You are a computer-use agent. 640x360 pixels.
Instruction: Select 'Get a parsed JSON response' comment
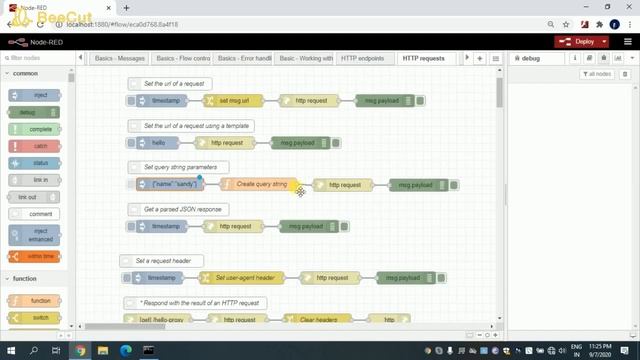tap(178, 209)
